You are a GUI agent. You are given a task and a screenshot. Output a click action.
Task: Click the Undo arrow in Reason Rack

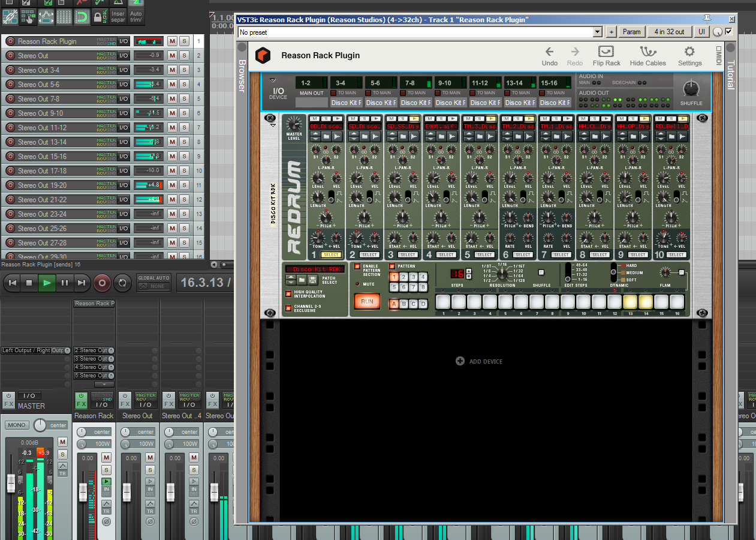549,52
